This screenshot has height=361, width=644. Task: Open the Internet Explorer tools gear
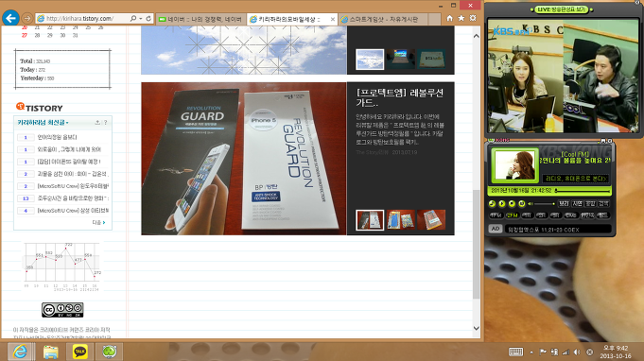(473, 18)
